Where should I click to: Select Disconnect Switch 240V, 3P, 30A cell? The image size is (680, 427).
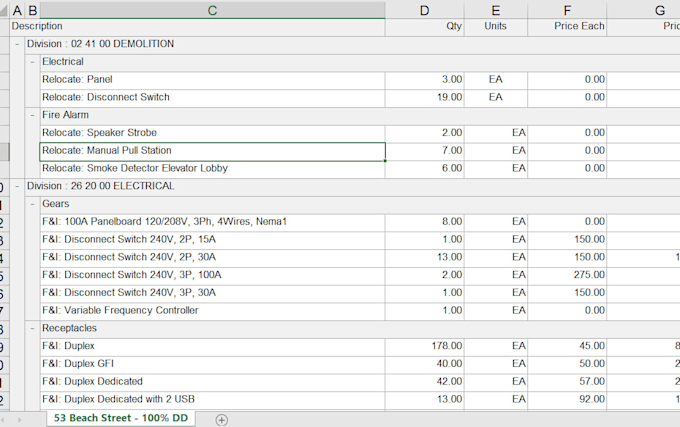coord(212,293)
